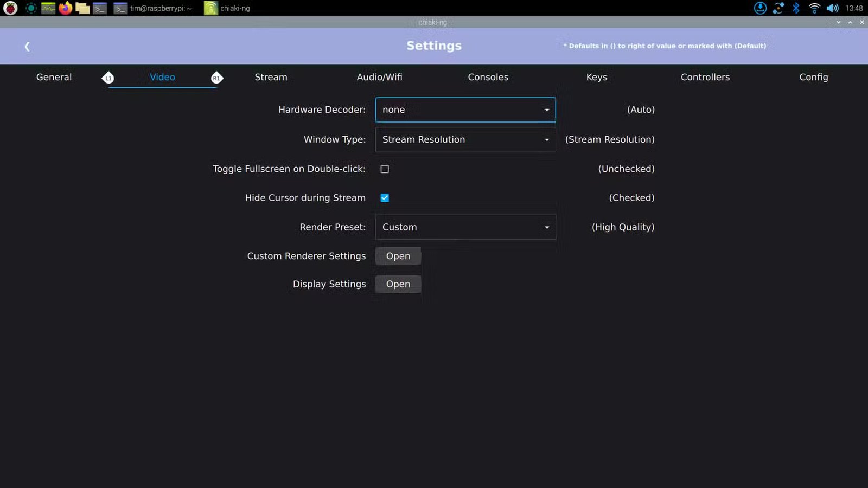
Task: Enable Toggle Fullscreen on Double-click checkbox
Action: point(385,169)
